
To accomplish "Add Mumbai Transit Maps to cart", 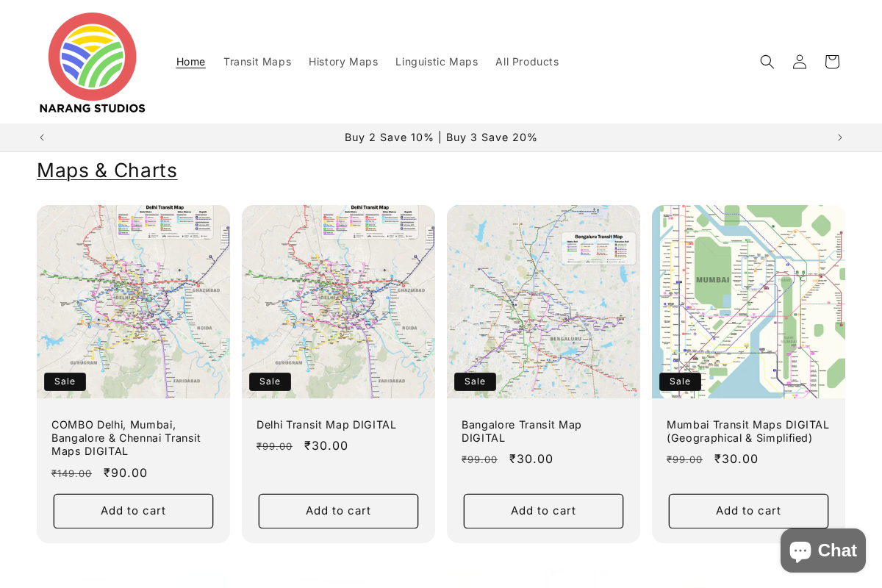I will pos(748,511).
